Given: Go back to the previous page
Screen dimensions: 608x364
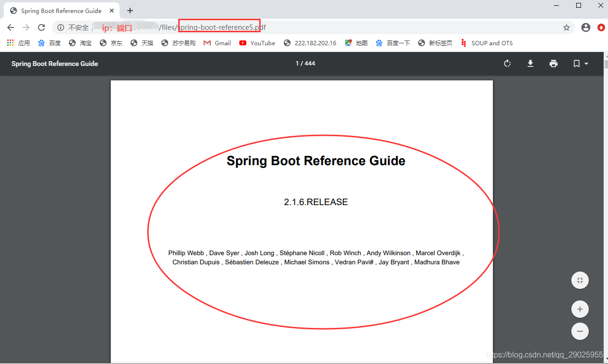Looking at the screenshot, I should tap(11, 28).
